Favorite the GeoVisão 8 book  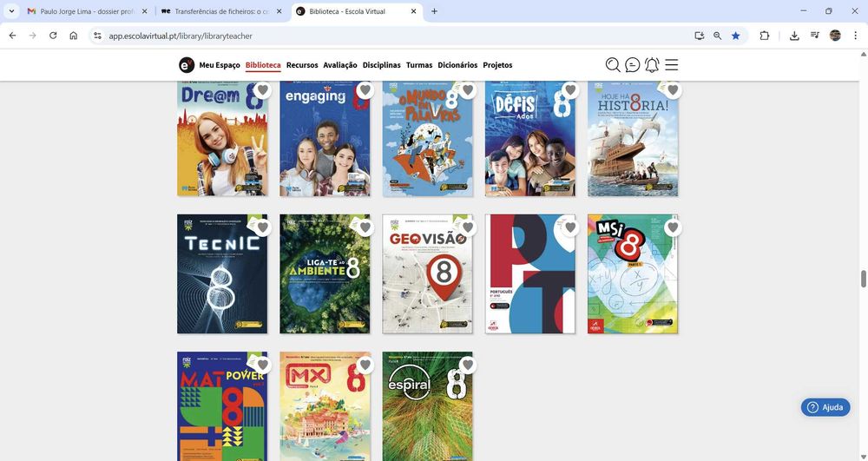[x=468, y=227]
